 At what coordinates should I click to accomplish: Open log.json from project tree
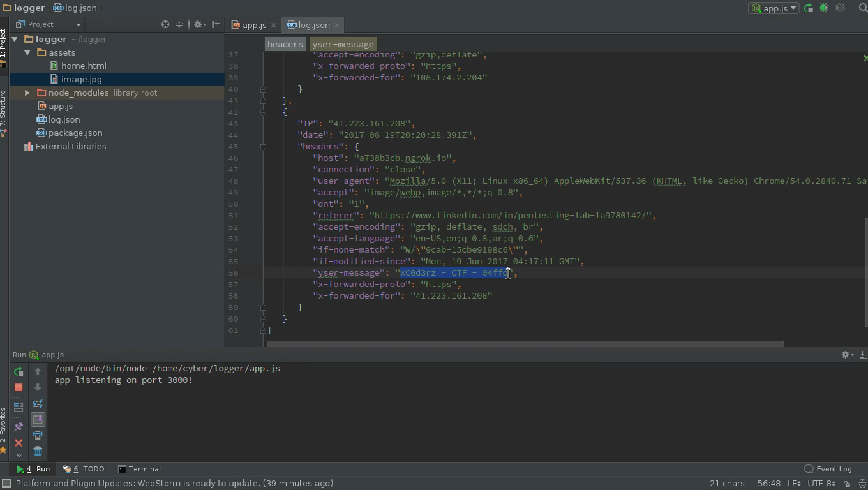click(x=64, y=120)
